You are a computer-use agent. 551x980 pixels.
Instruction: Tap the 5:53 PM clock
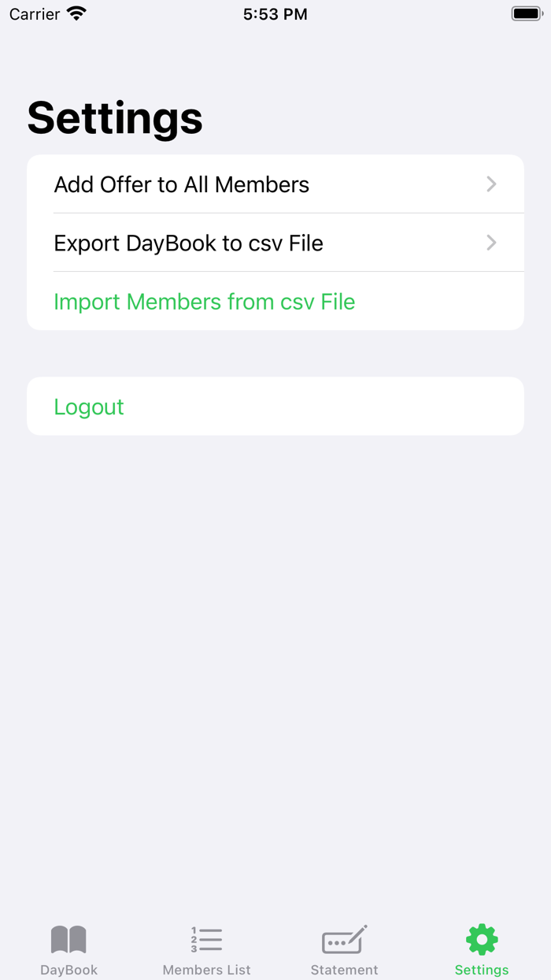(x=275, y=14)
